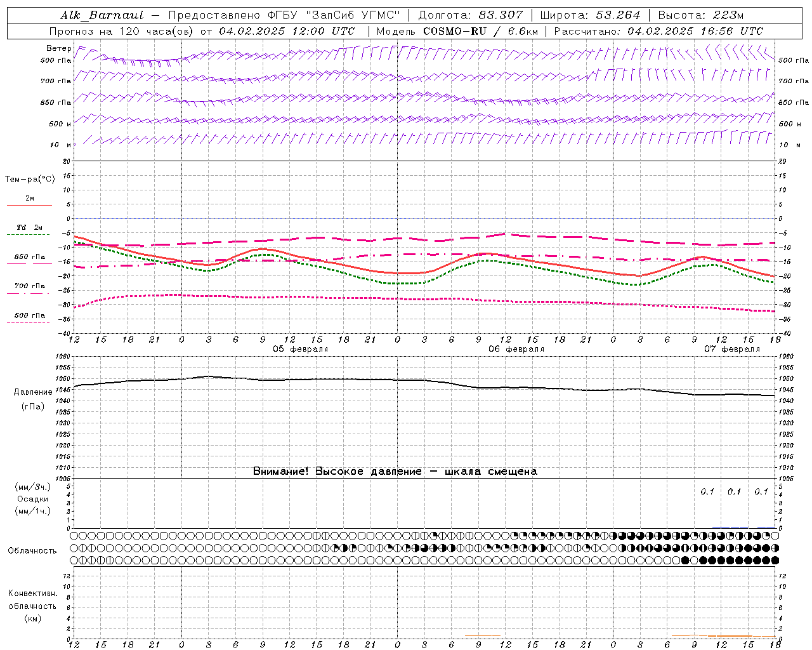The height and width of the screenshot is (650, 812).
Task: Click the '10 м' wind level label on left
Action: [x=60, y=145]
